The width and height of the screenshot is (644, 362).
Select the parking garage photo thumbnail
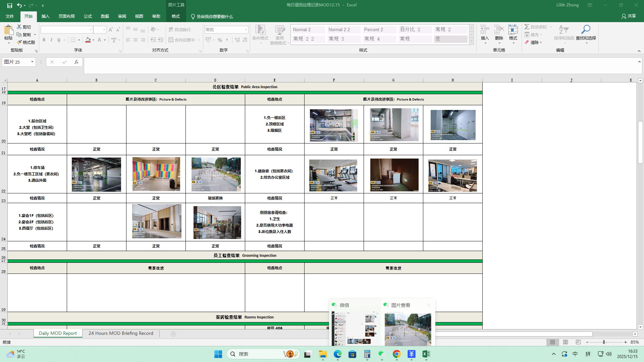[x=96, y=175]
